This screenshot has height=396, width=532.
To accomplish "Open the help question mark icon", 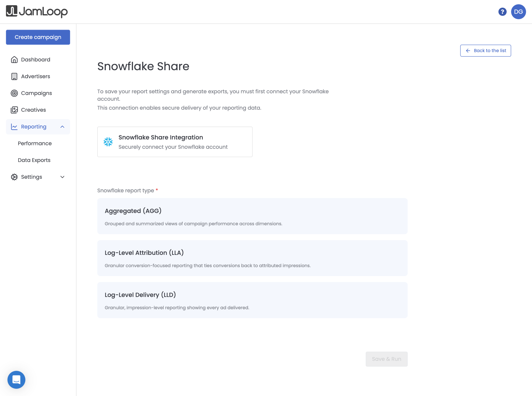I will click(502, 12).
